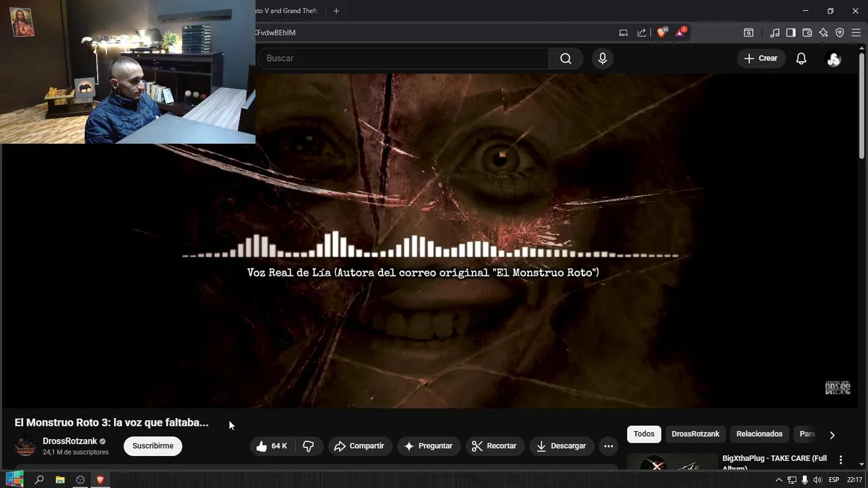
Task: Click the Brave Shields lion icon
Action: (x=662, y=33)
